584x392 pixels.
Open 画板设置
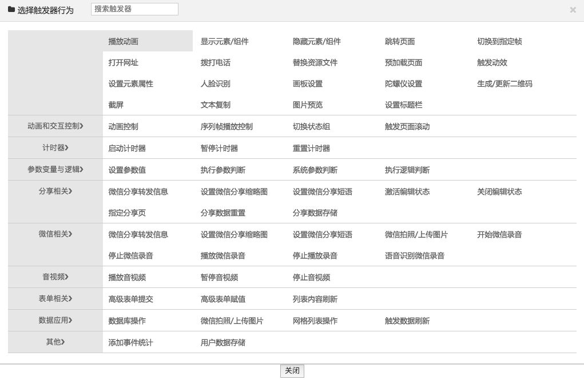[308, 83]
